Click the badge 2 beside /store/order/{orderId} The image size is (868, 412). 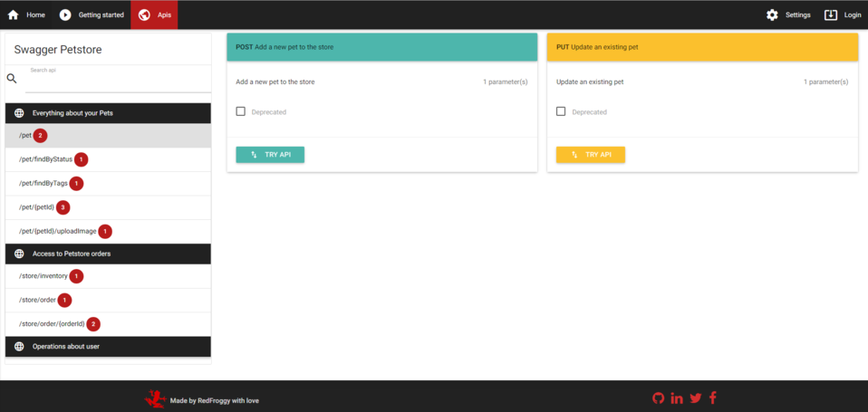tap(93, 324)
